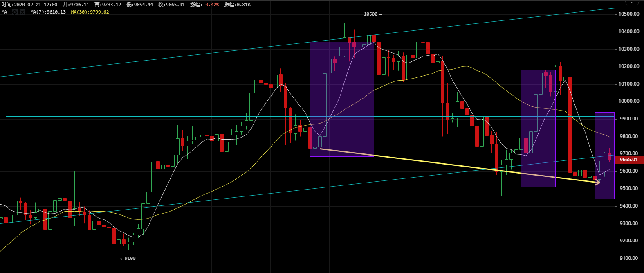Click the 9400.00 price axis label
This screenshot has width=644, height=273.
pyautogui.click(x=629, y=206)
